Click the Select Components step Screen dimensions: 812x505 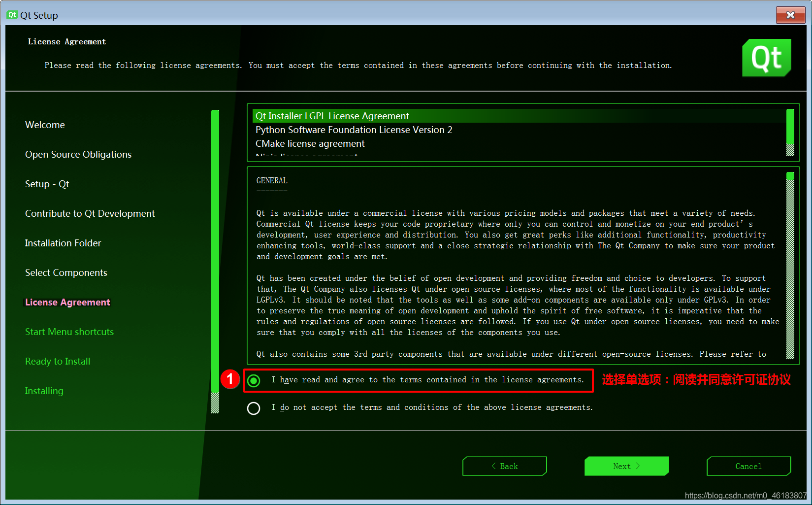[x=66, y=272]
